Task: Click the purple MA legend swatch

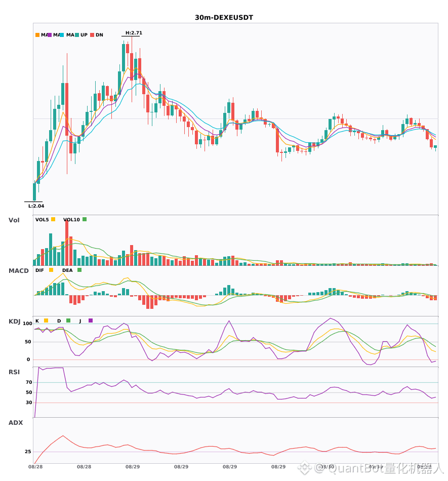Action: click(50, 35)
